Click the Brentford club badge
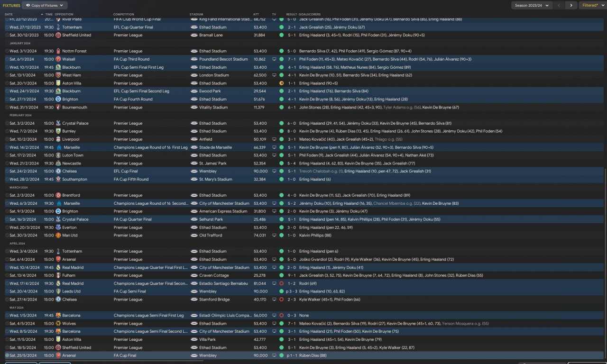Viewport: 607px width, 364px height. 58,195
